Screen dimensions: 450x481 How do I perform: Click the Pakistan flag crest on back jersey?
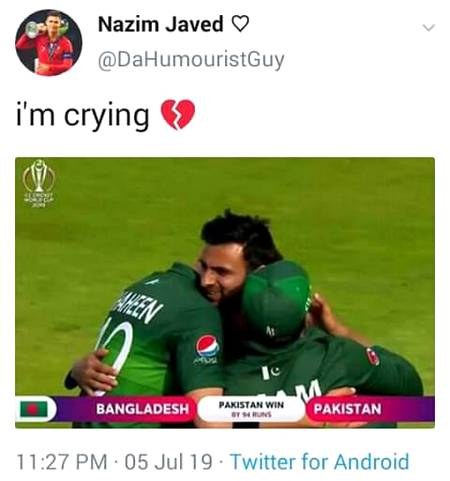pos(270,372)
